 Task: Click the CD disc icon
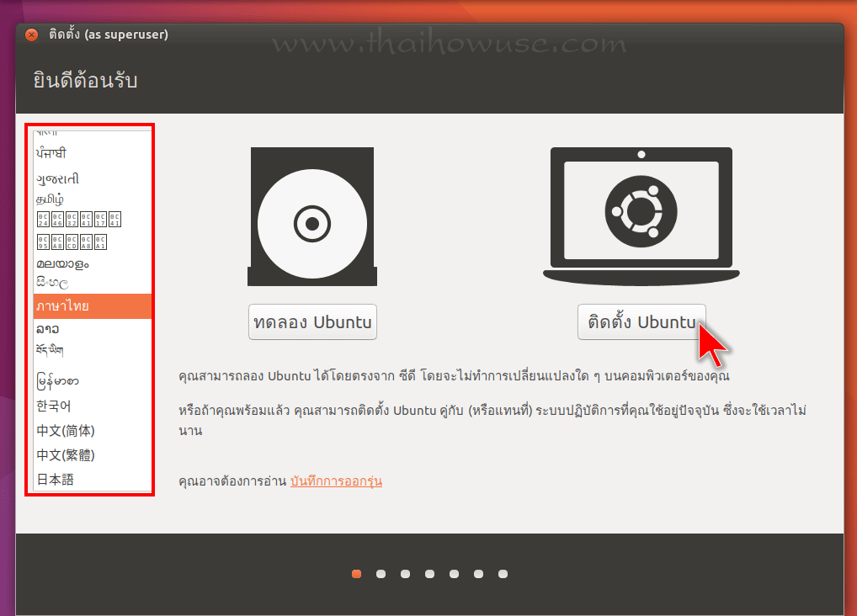tap(312, 216)
